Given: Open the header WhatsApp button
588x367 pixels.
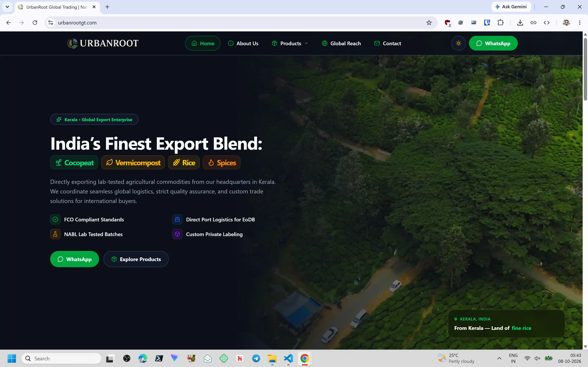Looking at the screenshot, I should (x=493, y=43).
